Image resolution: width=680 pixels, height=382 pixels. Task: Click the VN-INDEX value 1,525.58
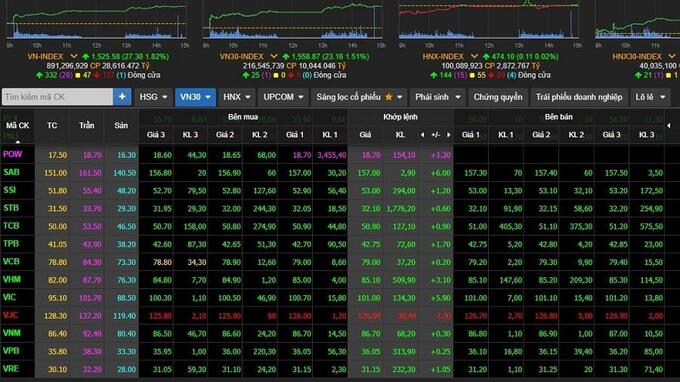tap(106, 56)
